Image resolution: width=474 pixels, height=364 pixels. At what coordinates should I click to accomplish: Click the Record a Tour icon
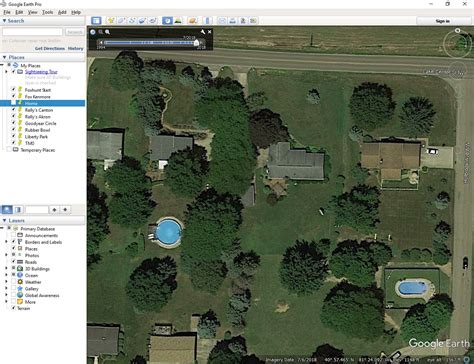point(153,21)
